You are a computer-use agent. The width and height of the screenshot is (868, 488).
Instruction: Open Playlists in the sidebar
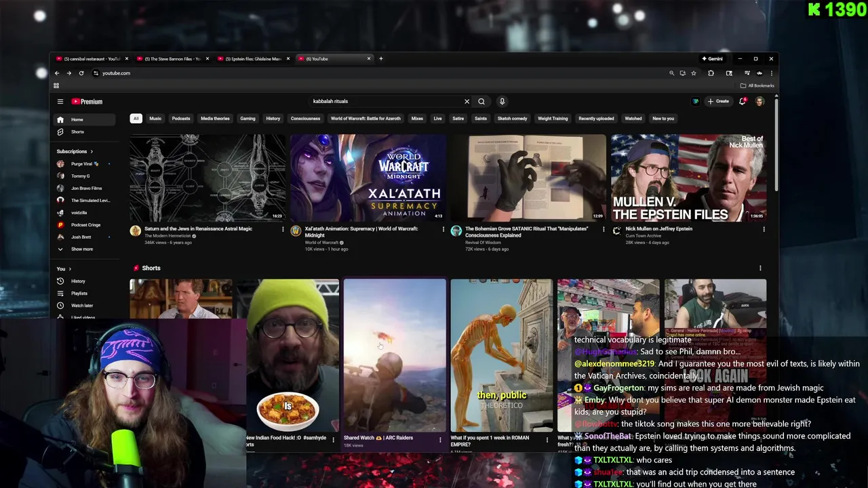85,293
